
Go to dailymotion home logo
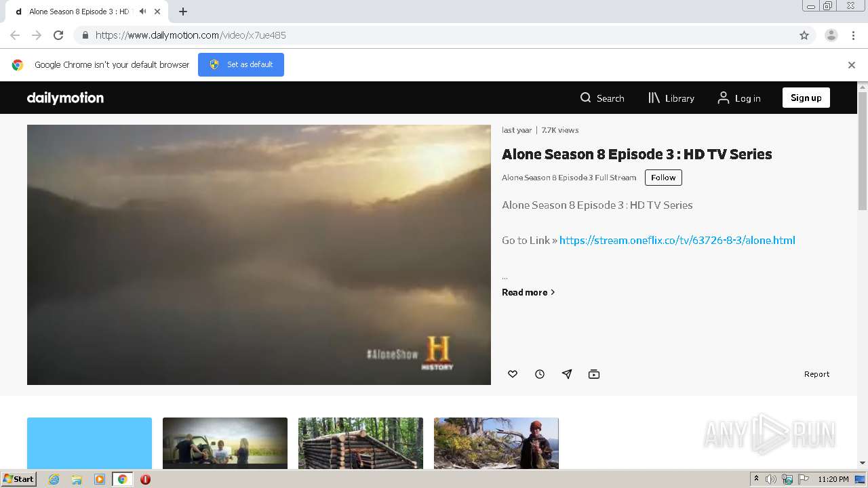[65, 98]
